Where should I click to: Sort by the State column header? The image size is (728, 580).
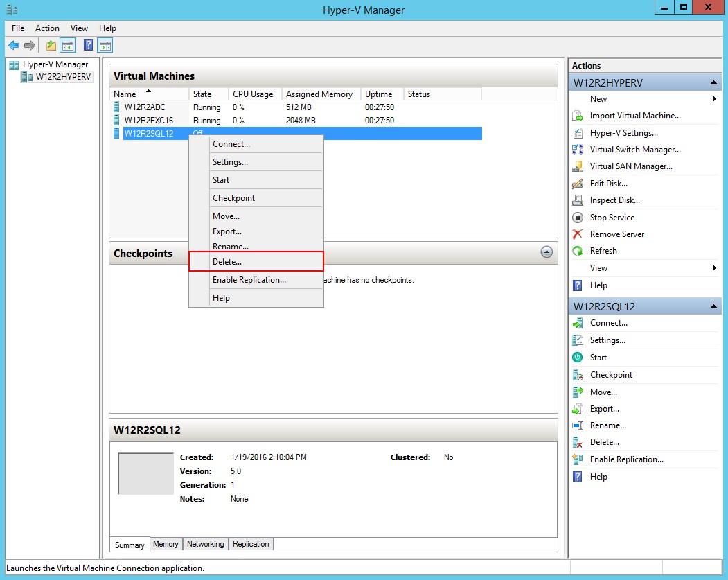pos(209,94)
